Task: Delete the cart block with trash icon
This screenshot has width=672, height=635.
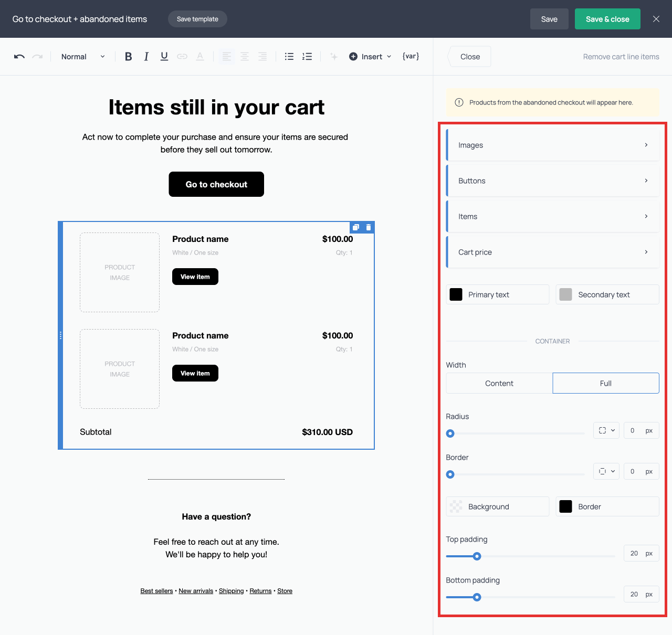Action: point(369,227)
